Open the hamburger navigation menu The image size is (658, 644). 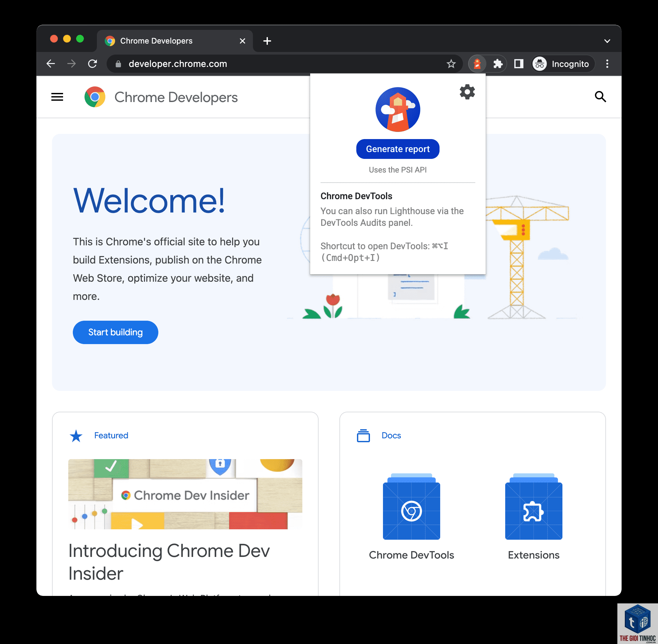click(57, 97)
